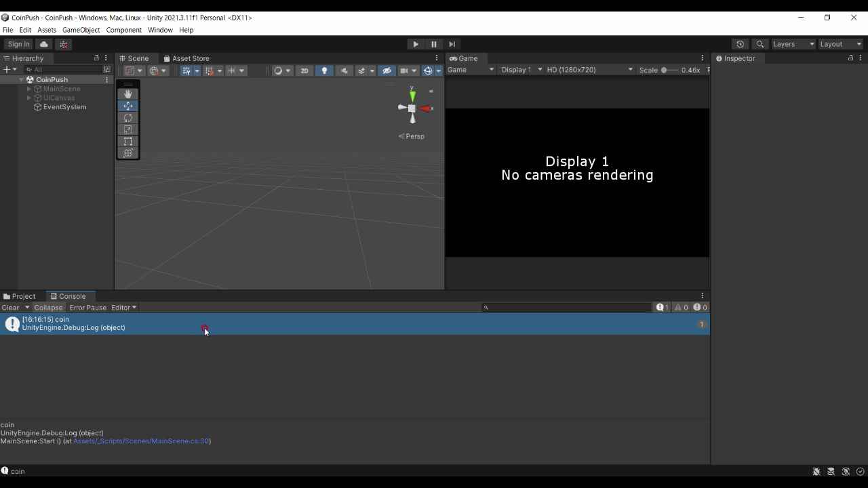Click the Step frame button
Image resolution: width=868 pixels, height=488 pixels.
pos(452,44)
